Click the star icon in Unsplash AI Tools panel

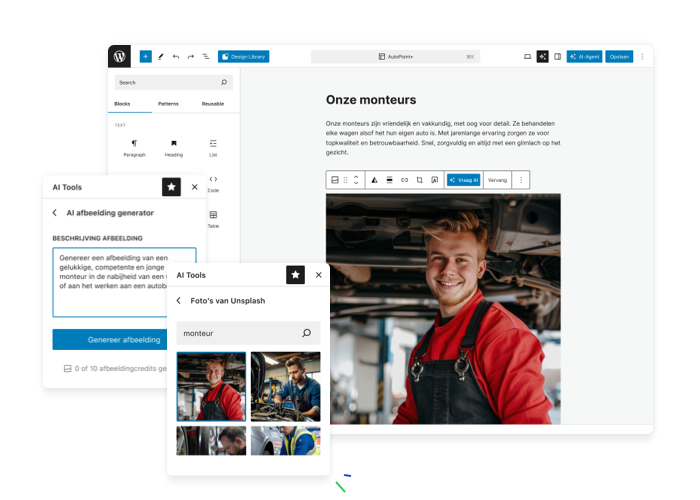(296, 275)
